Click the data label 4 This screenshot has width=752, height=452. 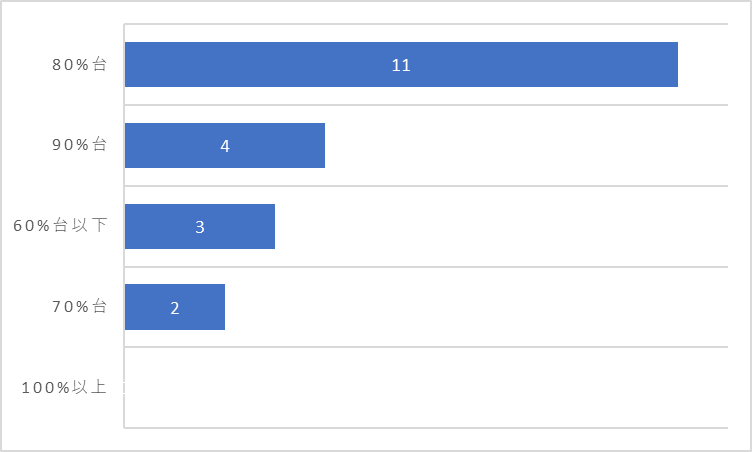coord(225,146)
